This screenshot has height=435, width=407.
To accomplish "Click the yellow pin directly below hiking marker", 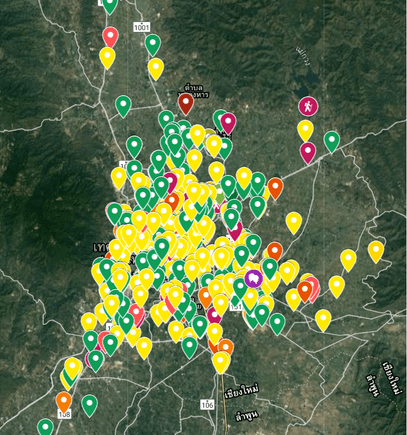I will pyautogui.click(x=305, y=131).
